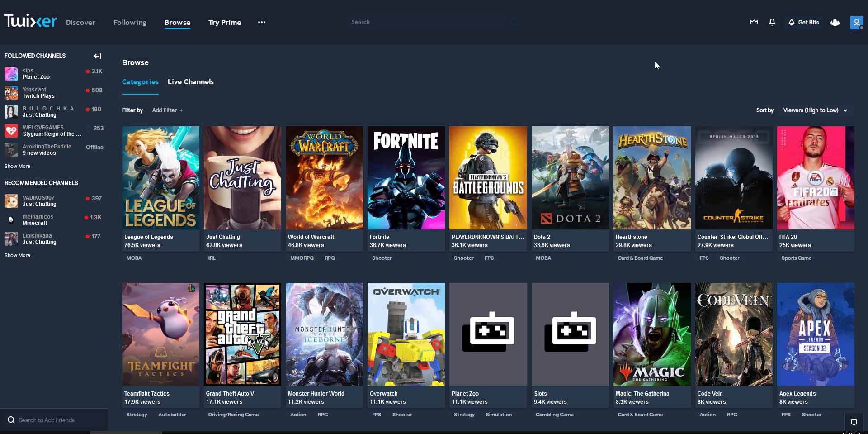Open the Just Chatting category title link
Image resolution: width=868 pixels, height=434 pixels.
[x=223, y=237]
